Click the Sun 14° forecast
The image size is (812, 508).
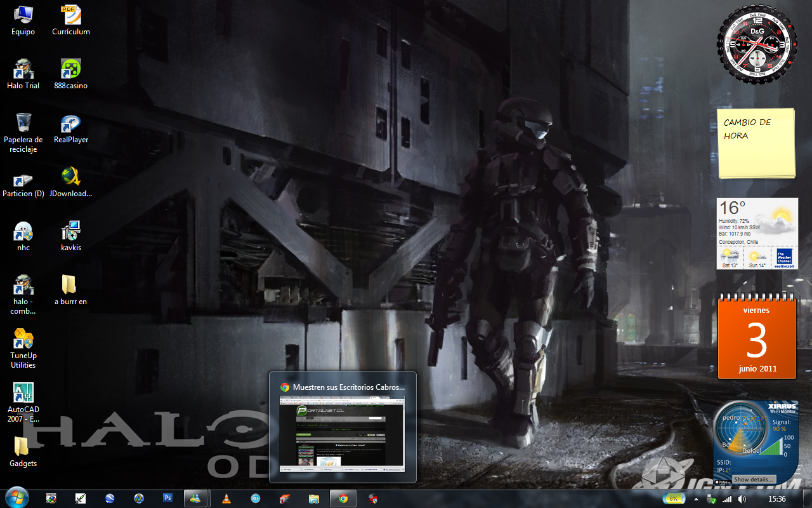click(x=757, y=258)
